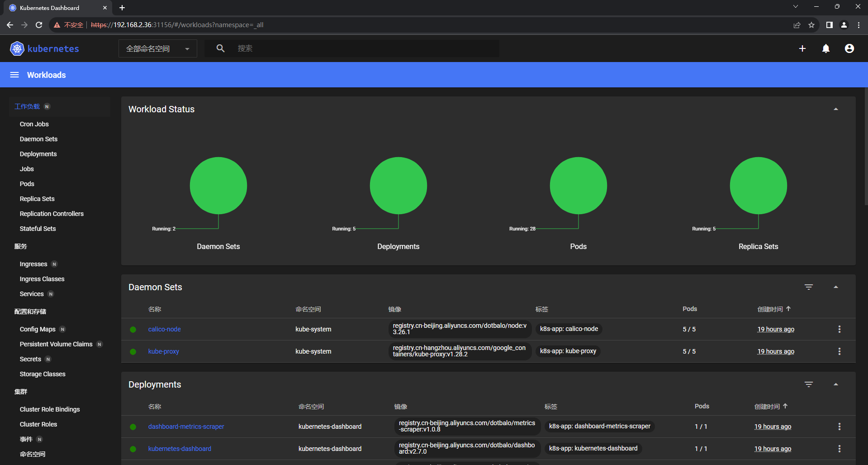Open the namespace selector dropdown

158,48
